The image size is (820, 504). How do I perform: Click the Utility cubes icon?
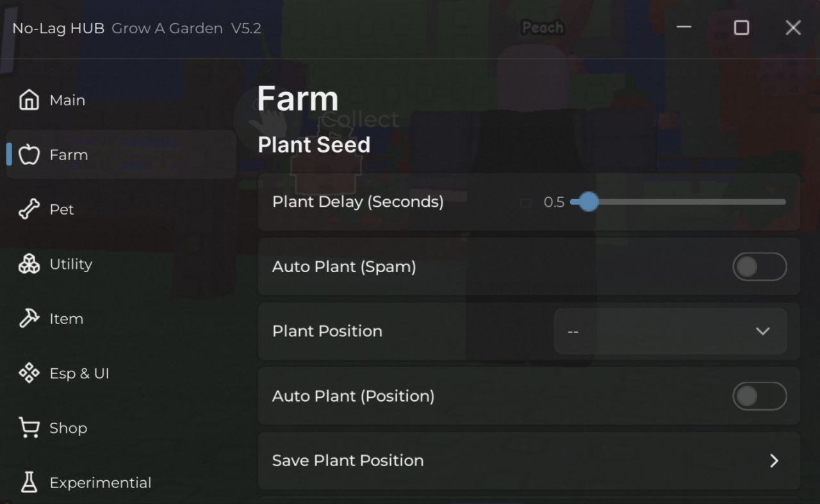pos(29,264)
